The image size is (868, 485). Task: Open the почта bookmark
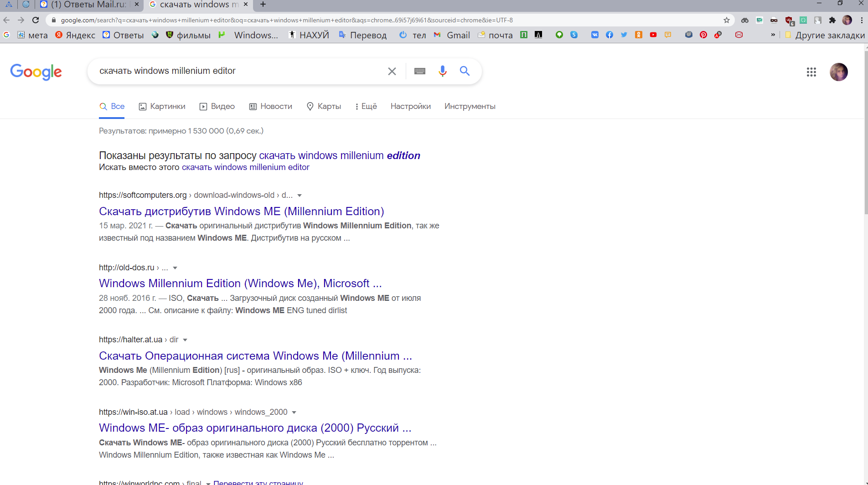[496, 35]
